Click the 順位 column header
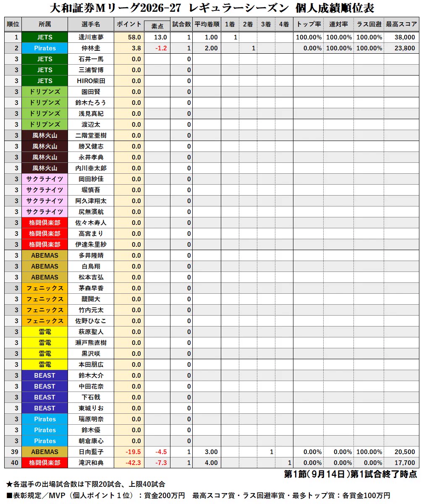The width and height of the screenshot is (424, 504). 13,24
